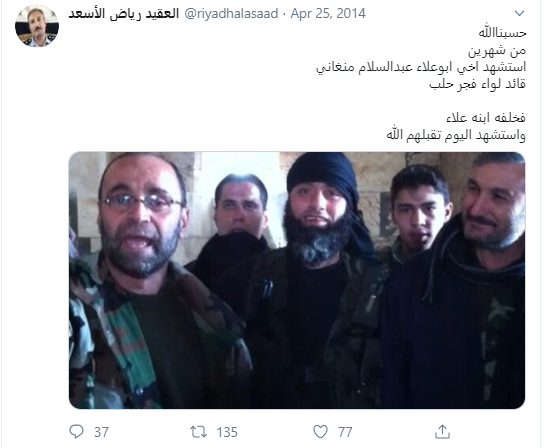Click the tweet line حسبناالله
545x448 pixels.
tap(502, 33)
